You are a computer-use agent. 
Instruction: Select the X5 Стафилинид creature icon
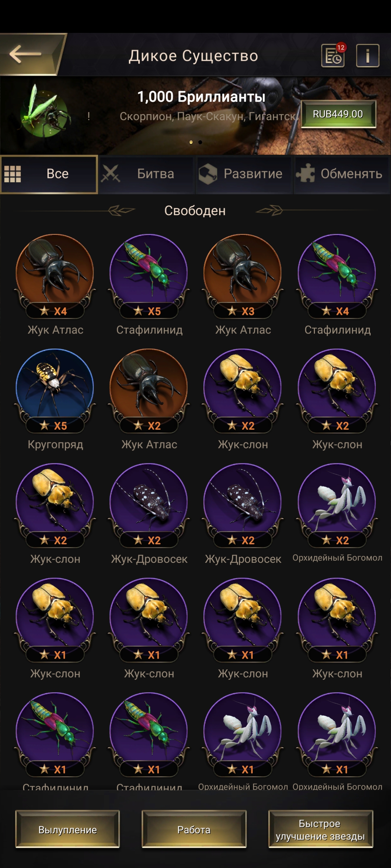coord(149,272)
